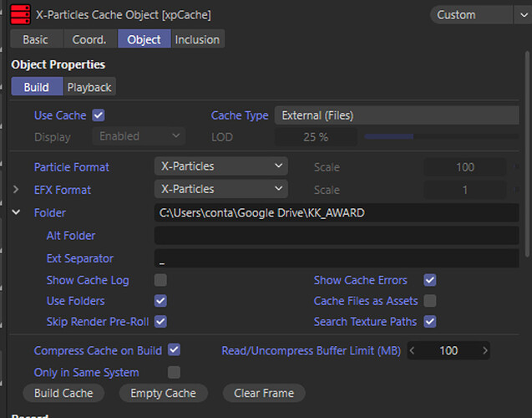
Task: Select the Build sub-tab
Action: [37, 87]
